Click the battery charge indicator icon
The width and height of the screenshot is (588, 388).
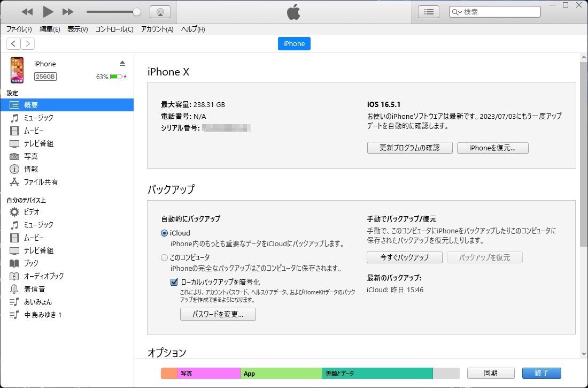[x=118, y=77]
